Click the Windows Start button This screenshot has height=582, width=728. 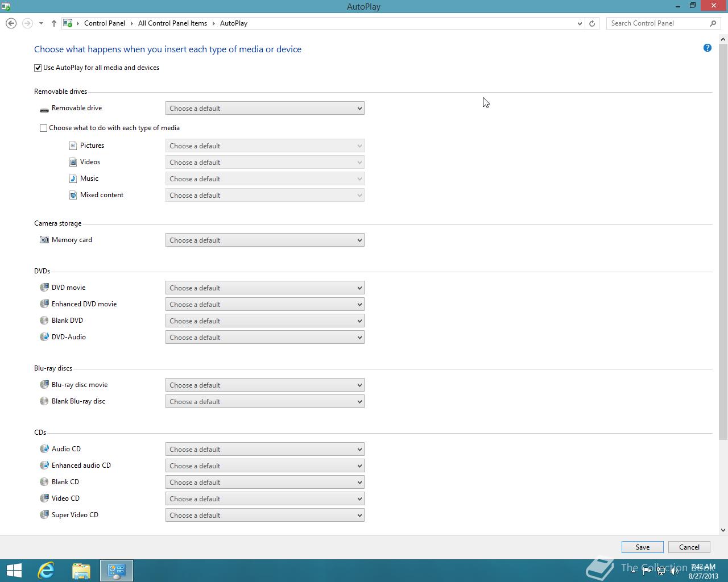coord(14,571)
